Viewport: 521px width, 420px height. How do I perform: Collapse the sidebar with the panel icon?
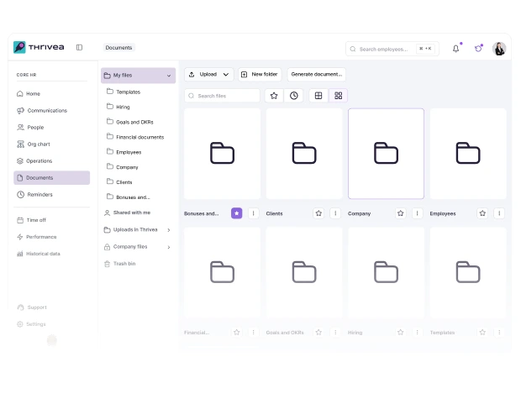pos(79,48)
